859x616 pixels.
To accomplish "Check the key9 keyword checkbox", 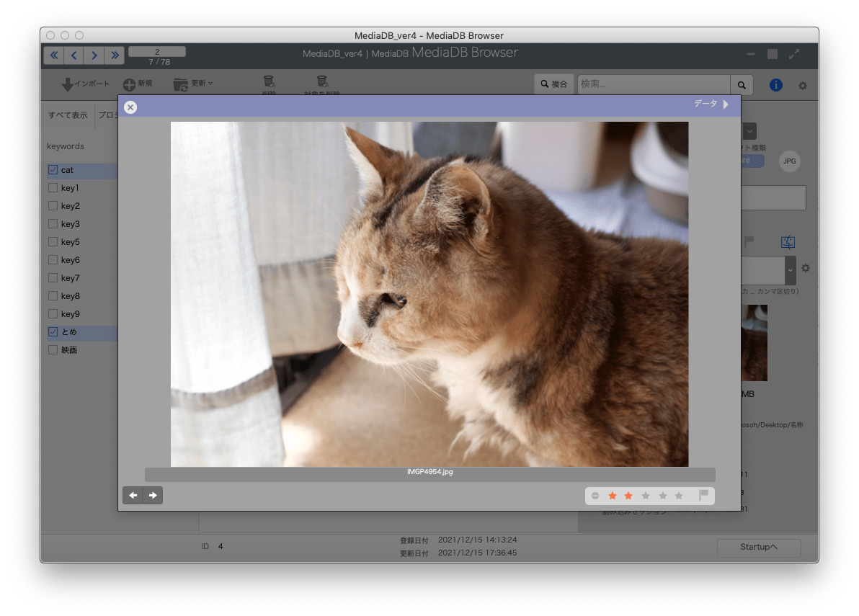I will point(53,313).
